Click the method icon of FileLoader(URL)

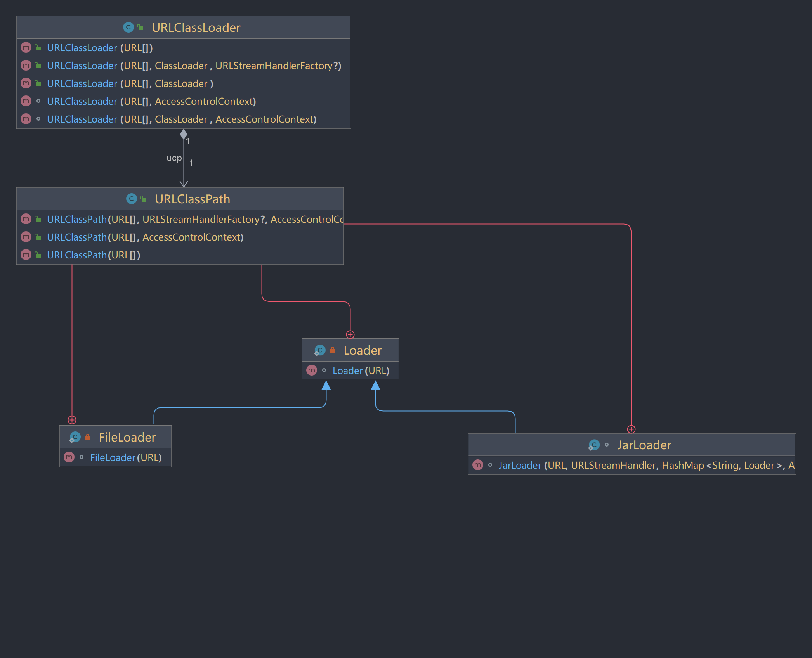tap(69, 457)
